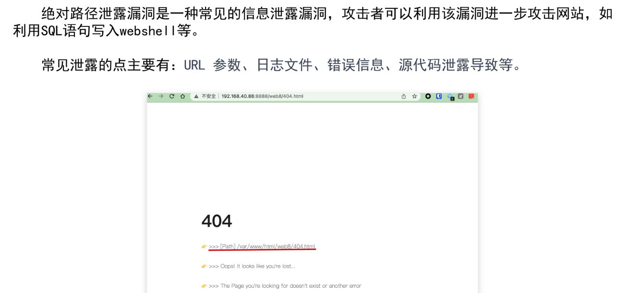The height and width of the screenshot is (293, 644).
Task: Go forward with the forward arrow
Action: 160,96
